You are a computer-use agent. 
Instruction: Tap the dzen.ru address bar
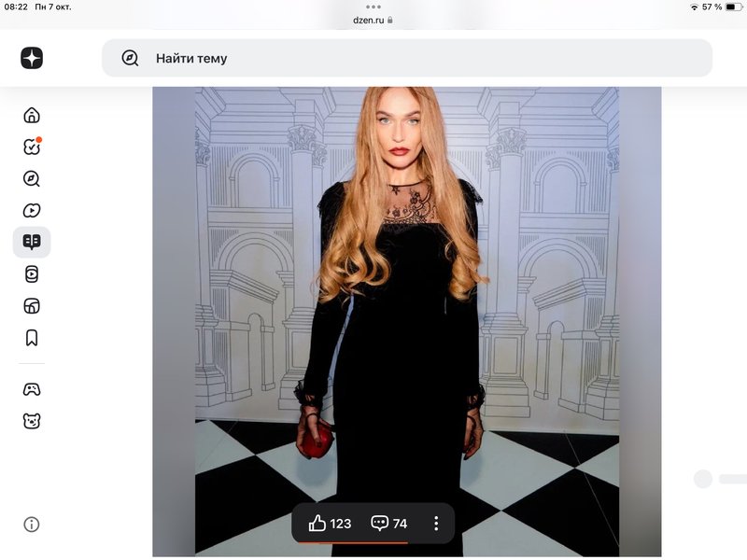(x=373, y=20)
